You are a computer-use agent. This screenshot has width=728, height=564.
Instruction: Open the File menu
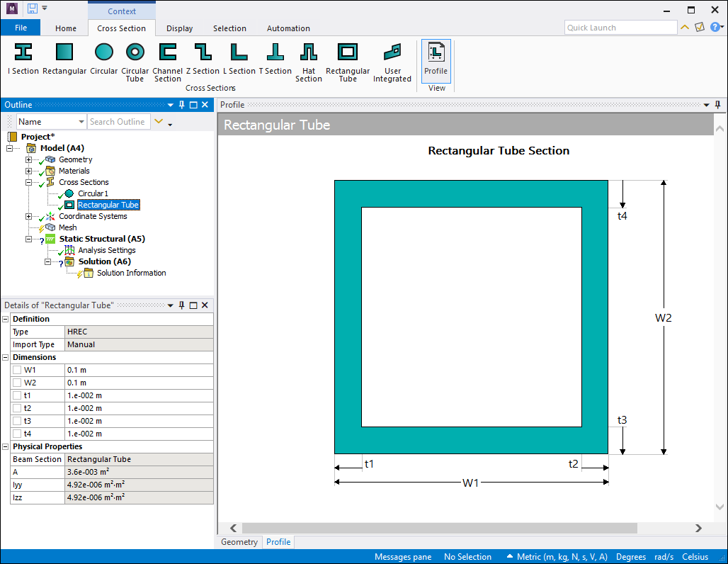click(x=21, y=28)
